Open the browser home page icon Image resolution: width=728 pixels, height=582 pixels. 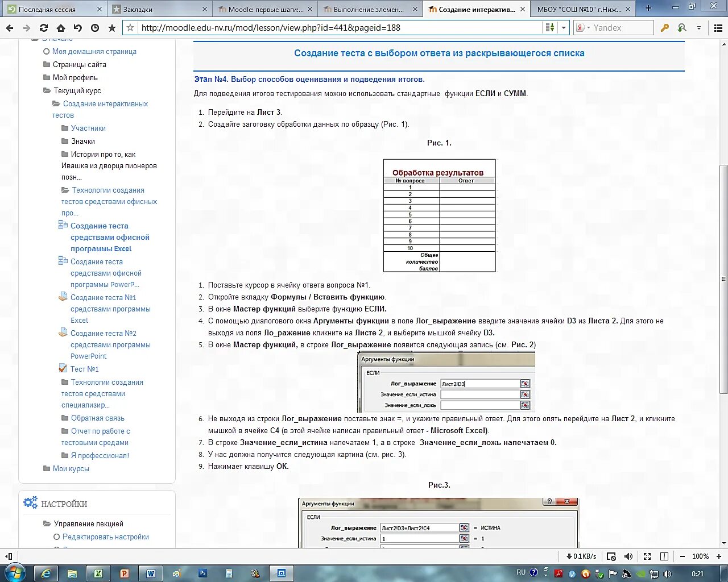point(61,28)
